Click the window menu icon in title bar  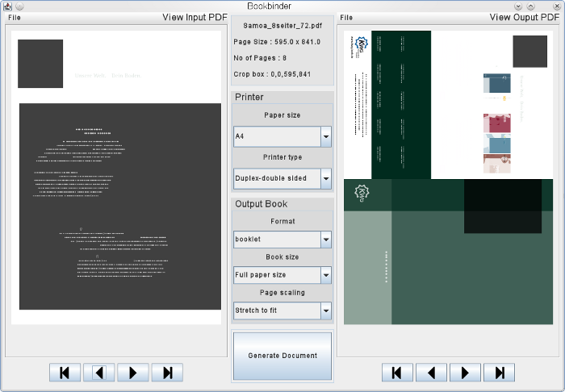point(7,6)
